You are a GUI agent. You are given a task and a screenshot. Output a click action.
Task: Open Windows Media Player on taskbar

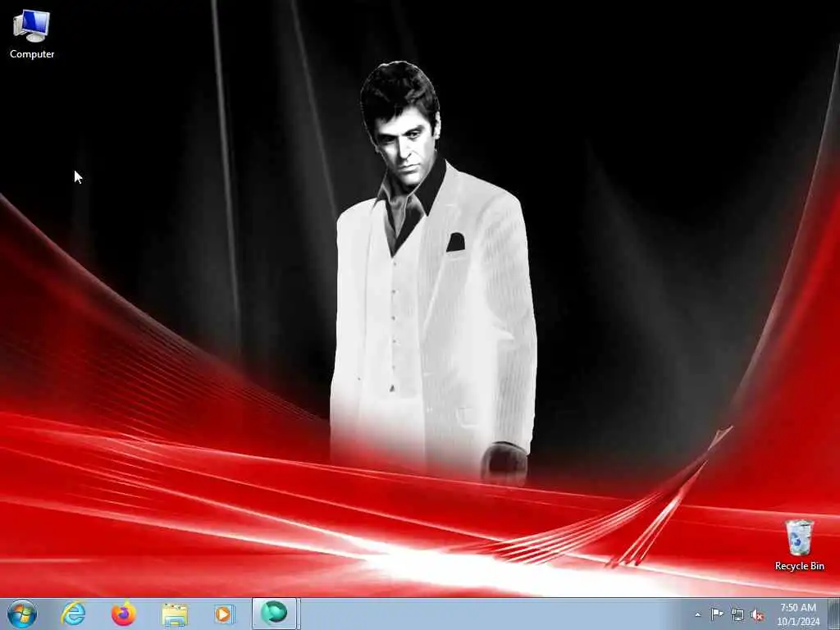pos(224,614)
